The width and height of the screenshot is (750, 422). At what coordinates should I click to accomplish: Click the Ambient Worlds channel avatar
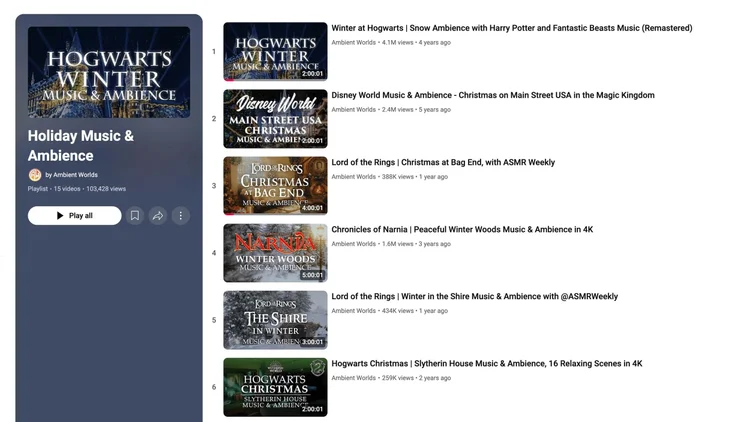point(34,175)
